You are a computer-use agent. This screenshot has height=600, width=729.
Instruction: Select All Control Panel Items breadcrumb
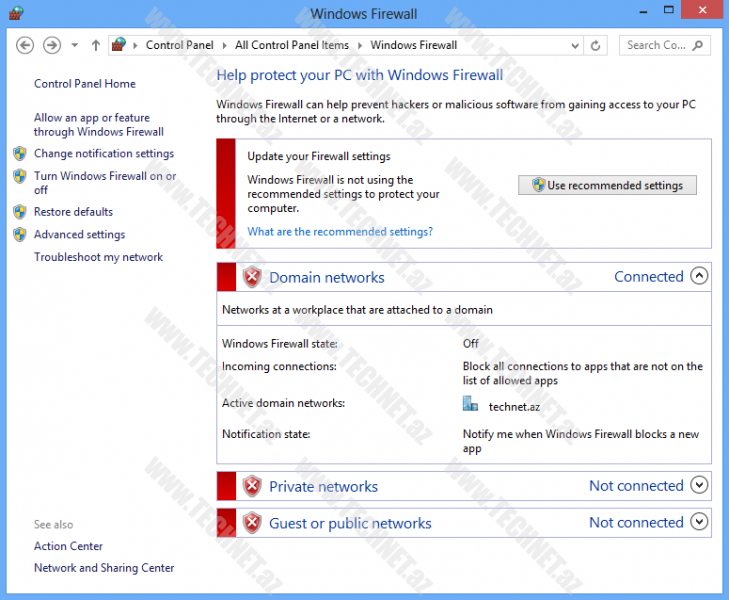click(292, 45)
